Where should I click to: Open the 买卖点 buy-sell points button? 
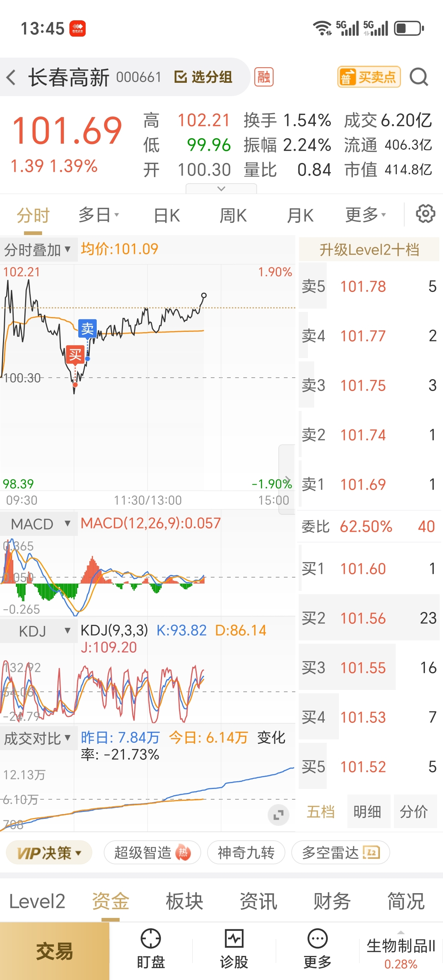369,77
